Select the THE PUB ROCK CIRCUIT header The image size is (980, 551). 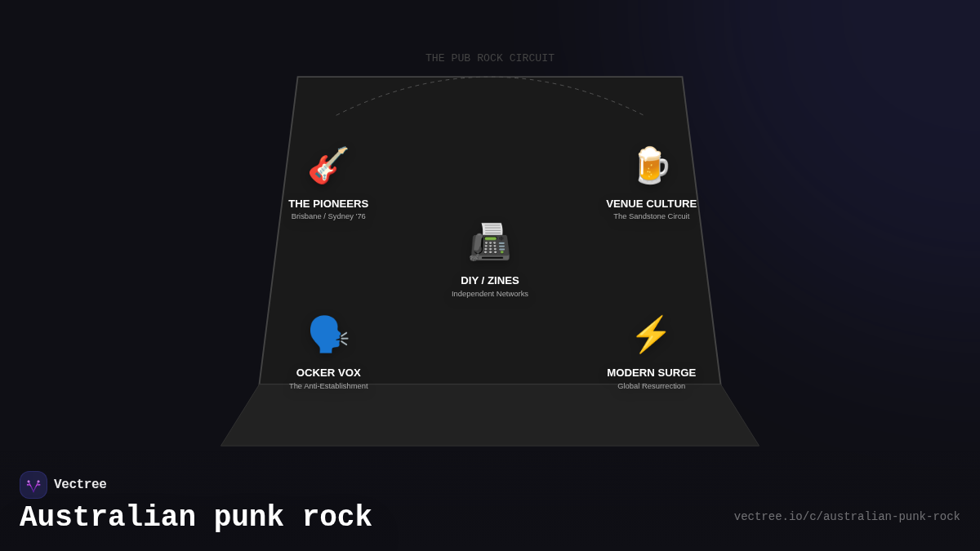[489, 57]
